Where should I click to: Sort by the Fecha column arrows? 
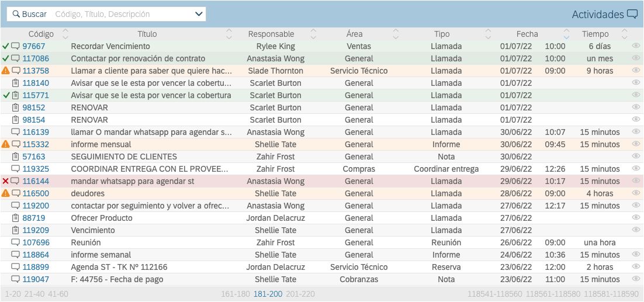pyautogui.click(x=566, y=34)
